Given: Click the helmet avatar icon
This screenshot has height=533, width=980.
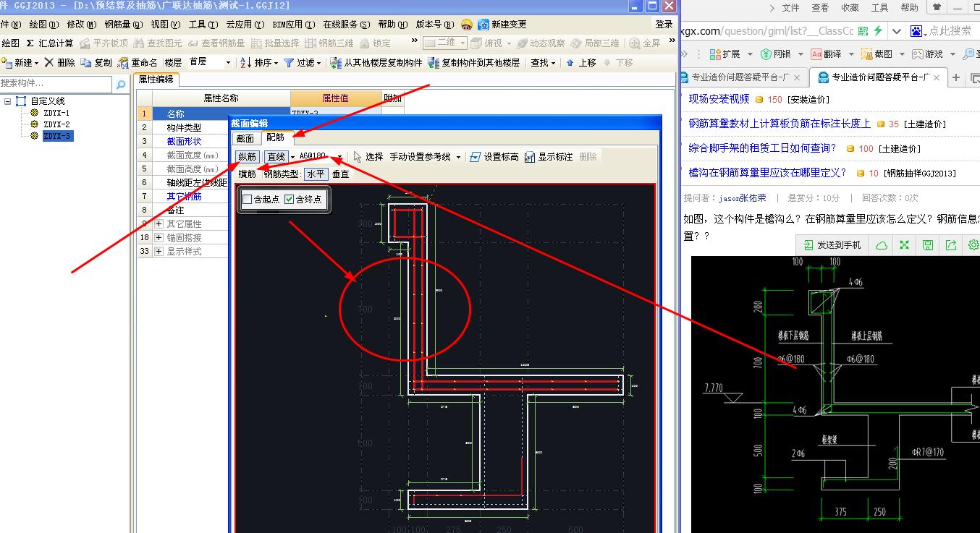Looking at the screenshot, I should pos(467,25).
